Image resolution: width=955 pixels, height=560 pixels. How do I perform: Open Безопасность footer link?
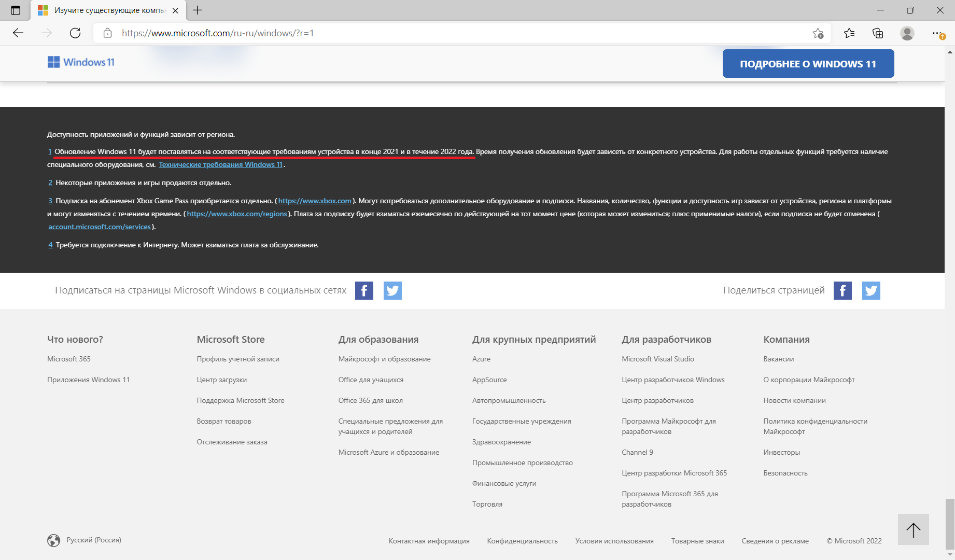[785, 473]
